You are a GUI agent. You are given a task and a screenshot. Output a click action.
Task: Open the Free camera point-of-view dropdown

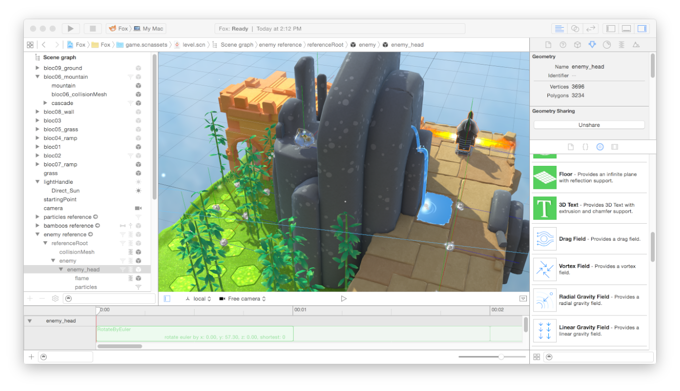pyautogui.click(x=242, y=299)
